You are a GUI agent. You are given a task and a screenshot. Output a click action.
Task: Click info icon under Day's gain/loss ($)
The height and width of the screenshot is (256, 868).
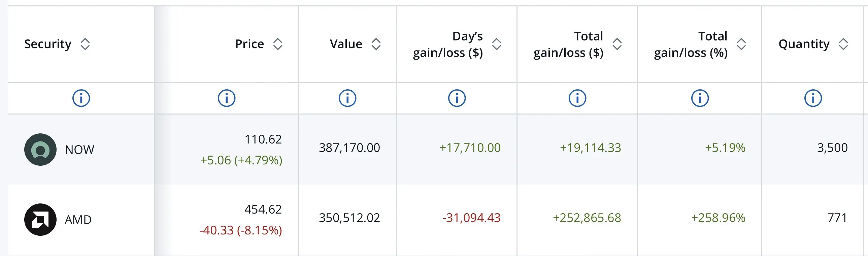[x=457, y=98]
